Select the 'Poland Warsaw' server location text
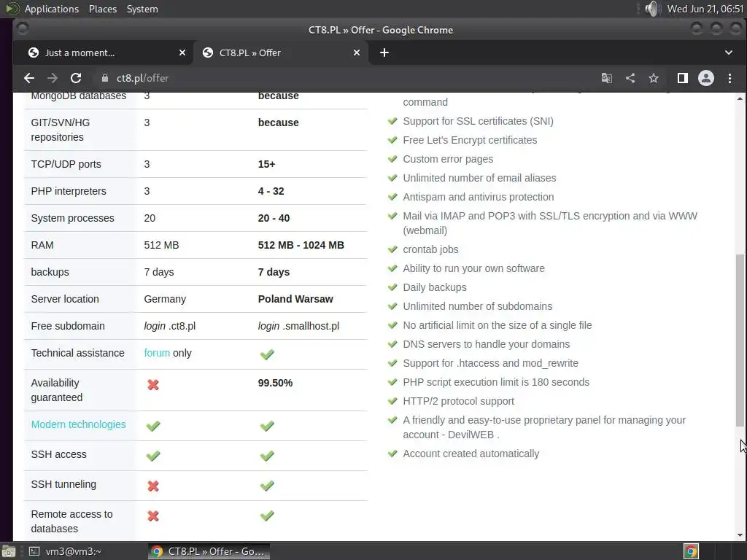The height and width of the screenshot is (560, 747). (295, 299)
